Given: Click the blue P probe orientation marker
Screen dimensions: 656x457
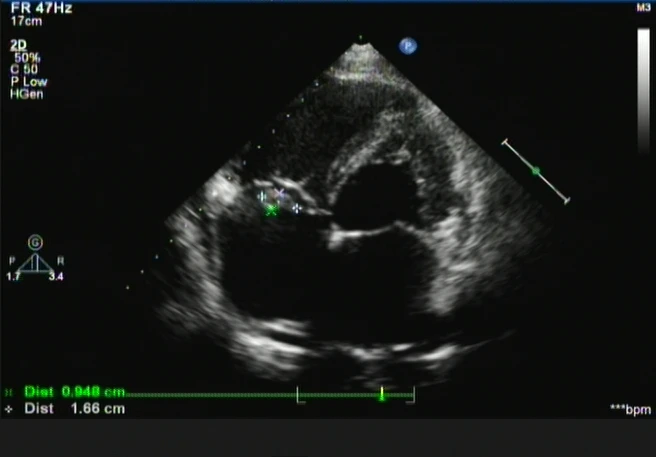Looking at the screenshot, I should click(x=407, y=45).
